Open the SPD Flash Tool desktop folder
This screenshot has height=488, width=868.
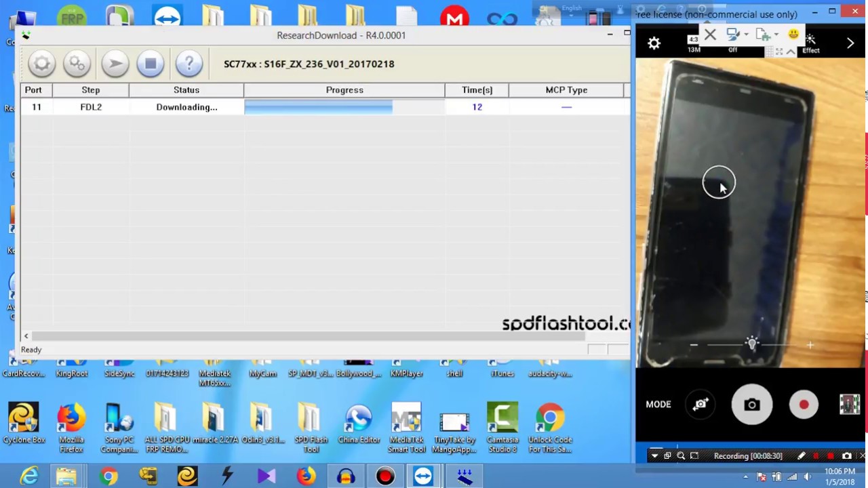pos(310,428)
